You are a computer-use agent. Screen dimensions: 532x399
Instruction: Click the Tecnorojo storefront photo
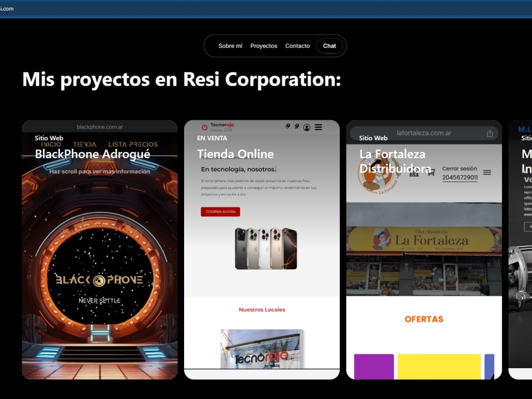(x=262, y=349)
